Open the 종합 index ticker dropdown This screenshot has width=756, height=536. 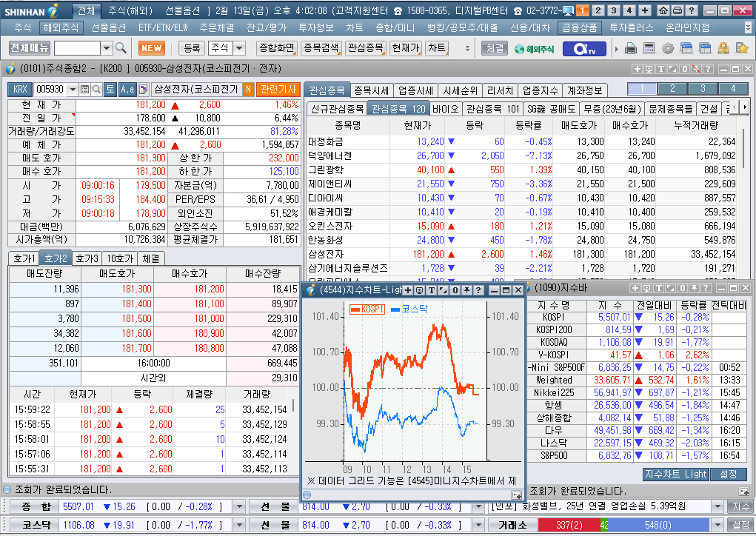click(x=239, y=506)
